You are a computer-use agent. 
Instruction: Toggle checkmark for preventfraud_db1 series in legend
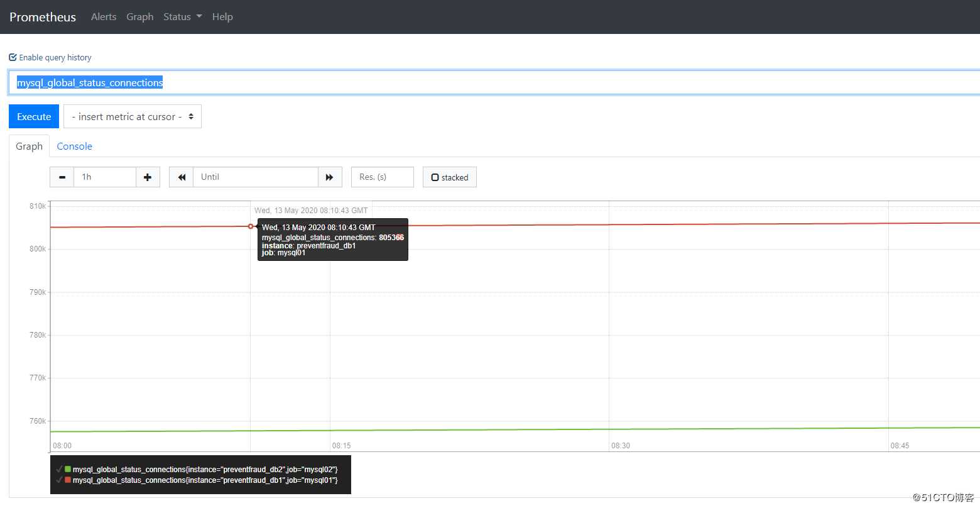pos(59,480)
